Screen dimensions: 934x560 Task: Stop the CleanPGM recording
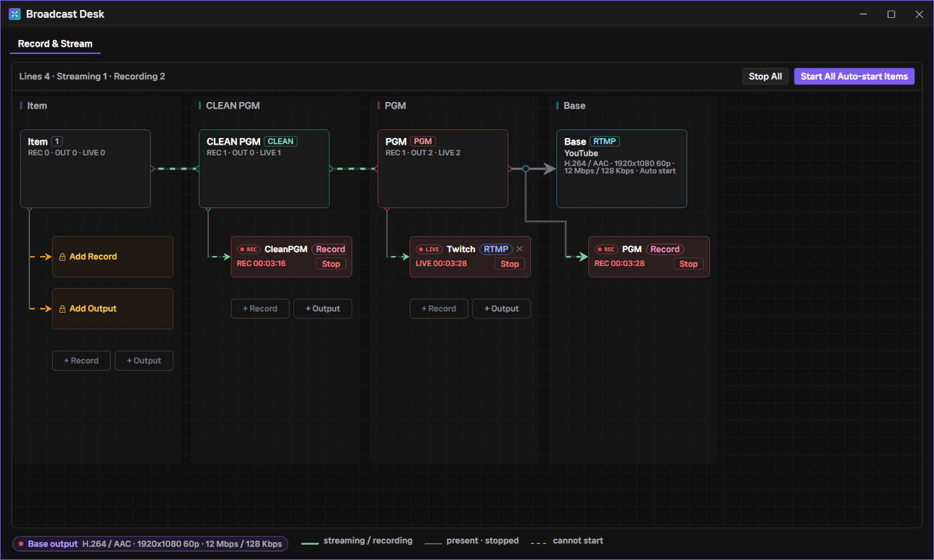tap(331, 264)
